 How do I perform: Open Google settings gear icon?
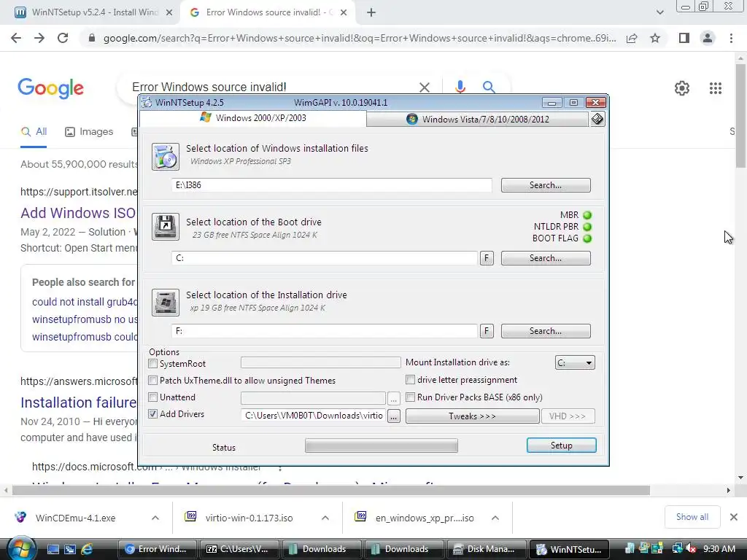682,88
